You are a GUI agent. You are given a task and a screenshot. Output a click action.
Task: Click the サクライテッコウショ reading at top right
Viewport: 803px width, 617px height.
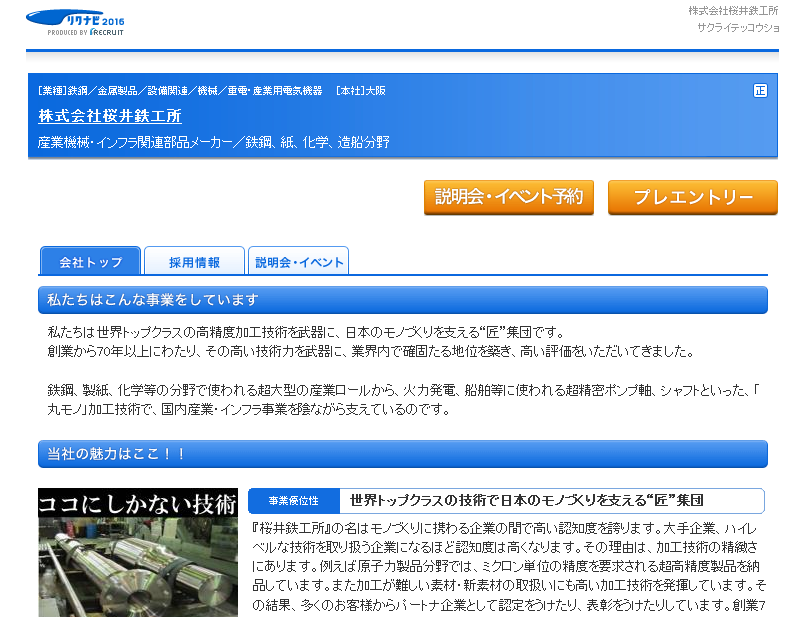(x=738, y=28)
